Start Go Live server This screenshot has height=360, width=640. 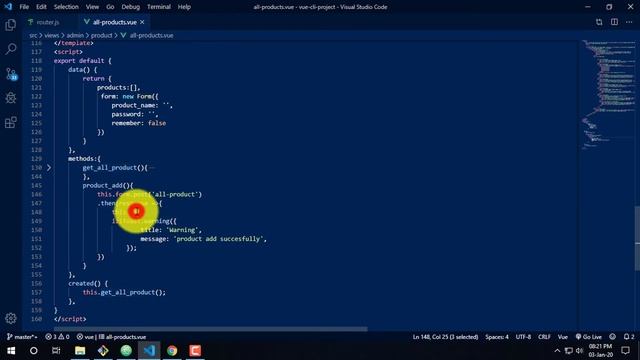point(589,337)
